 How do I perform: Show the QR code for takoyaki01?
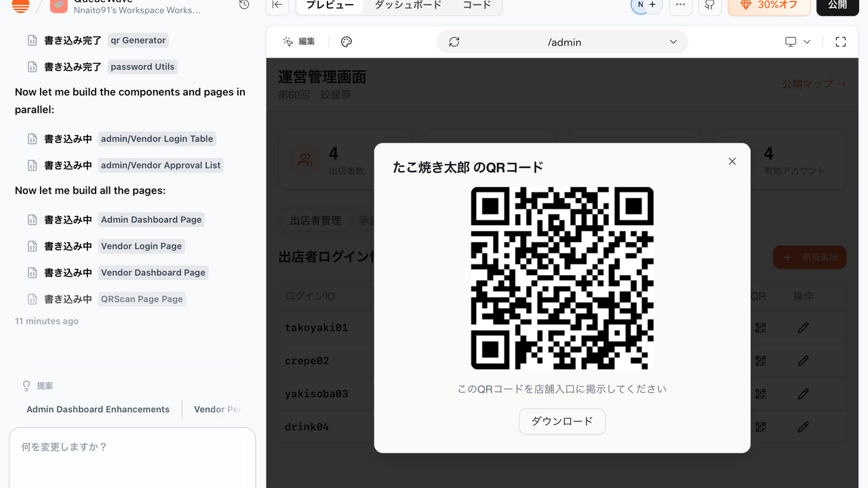(x=760, y=328)
